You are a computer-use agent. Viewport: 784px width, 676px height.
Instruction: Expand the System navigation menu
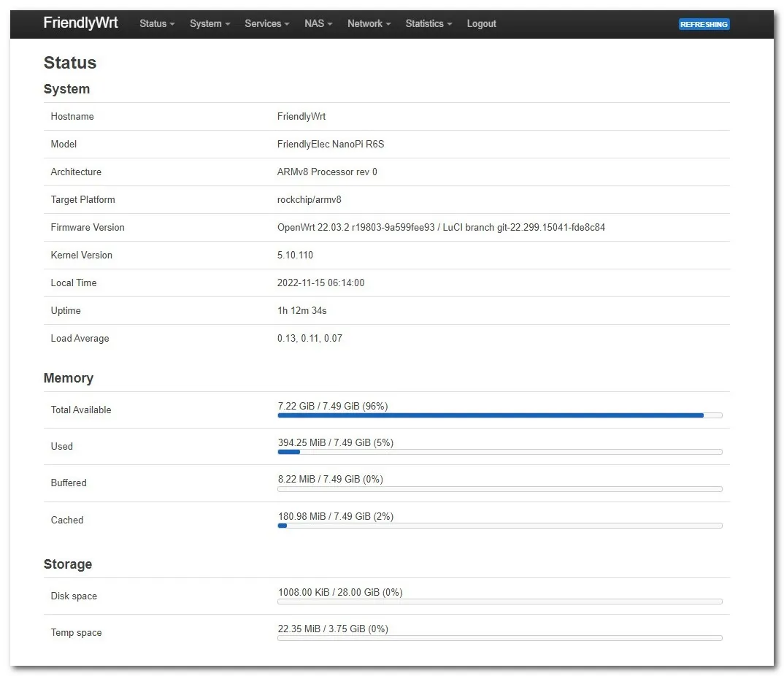click(210, 24)
